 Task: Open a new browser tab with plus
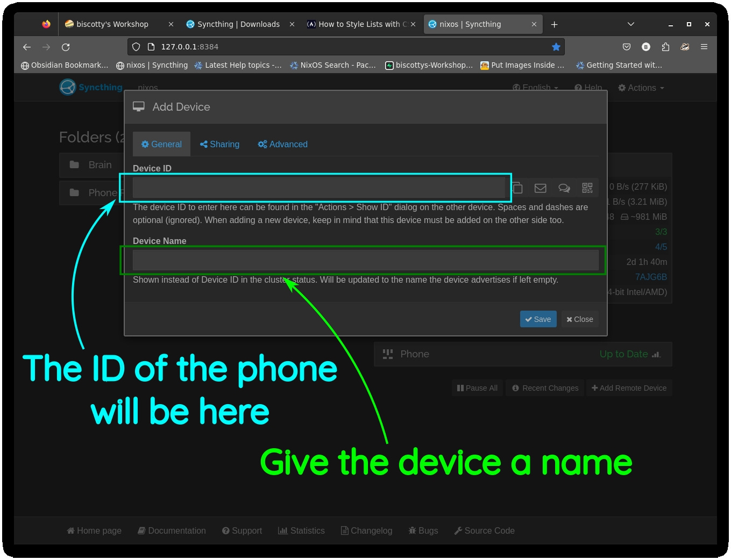click(x=554, y=24)
